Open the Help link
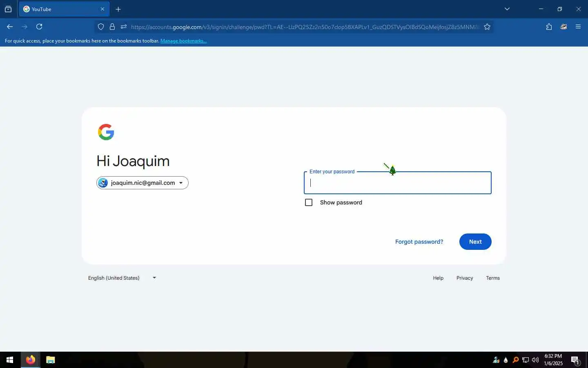Screen dimensions: 588x368 [x=438, y=278]
